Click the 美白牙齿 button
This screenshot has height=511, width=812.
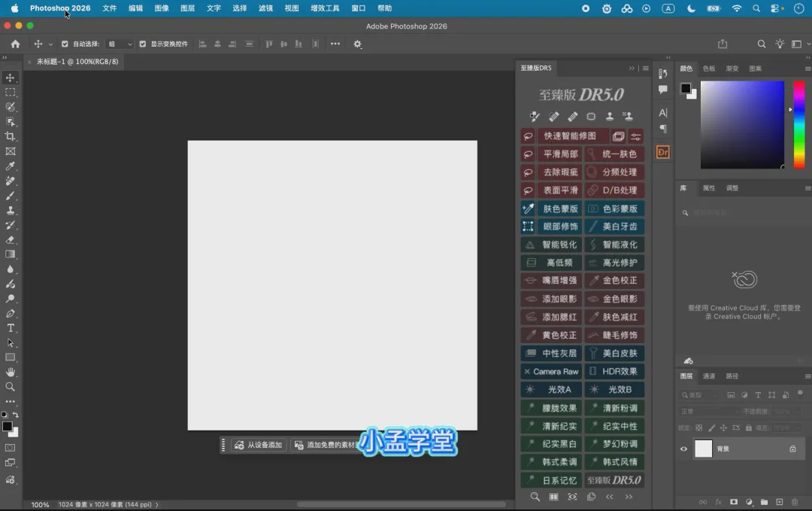615,227
